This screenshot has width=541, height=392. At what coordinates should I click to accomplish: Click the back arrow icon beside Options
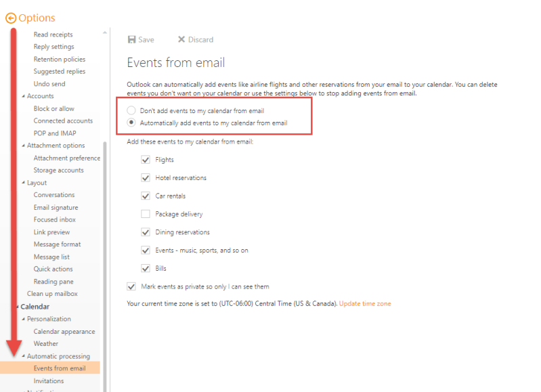click(x=10, y=18)
